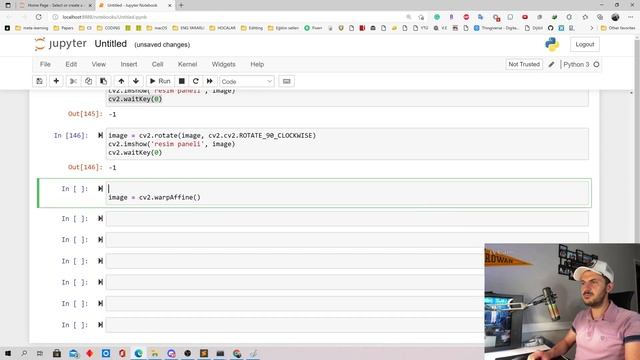Move the selected cell up arrow

[x=121, y=81]
